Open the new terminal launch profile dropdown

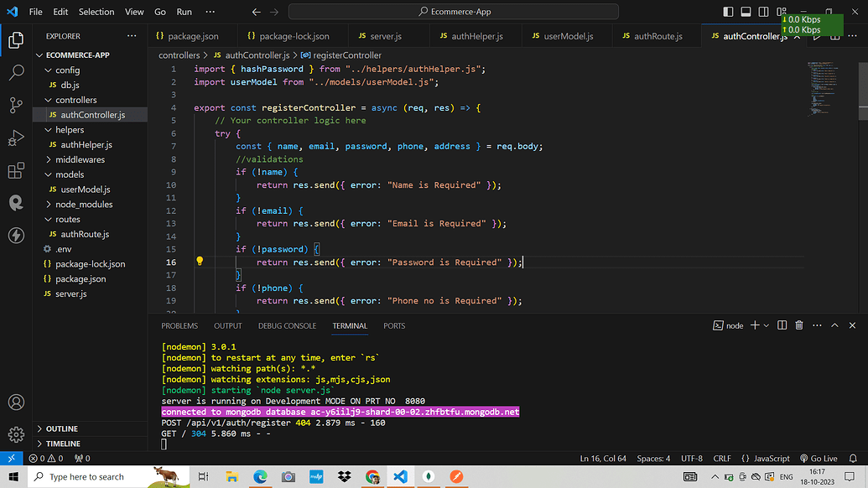767,325
